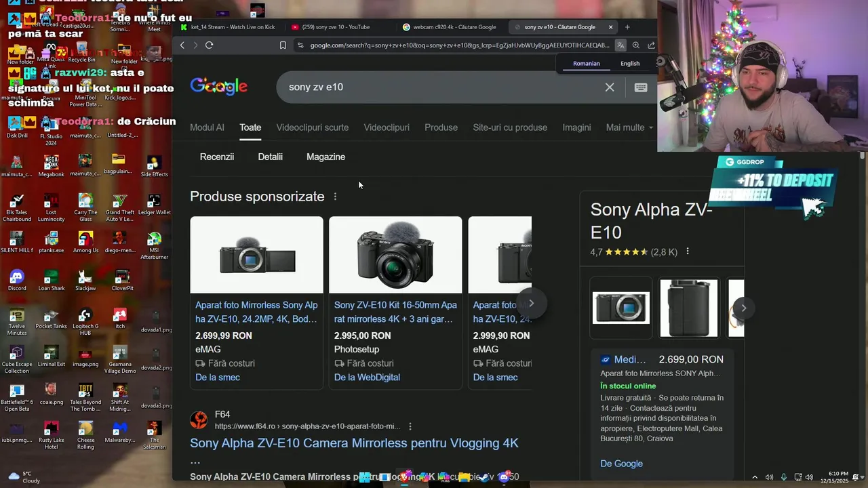The height and width of the screenshot is (488, 868).
Task: Open the CloverPit desktop shortcut
Action: click(x=123, y=280)
